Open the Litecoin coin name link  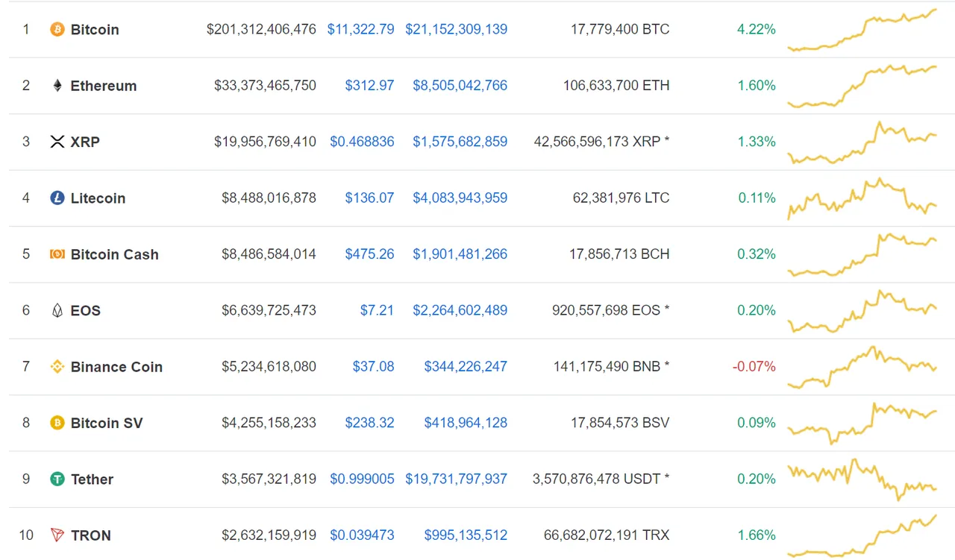(98, 198)
